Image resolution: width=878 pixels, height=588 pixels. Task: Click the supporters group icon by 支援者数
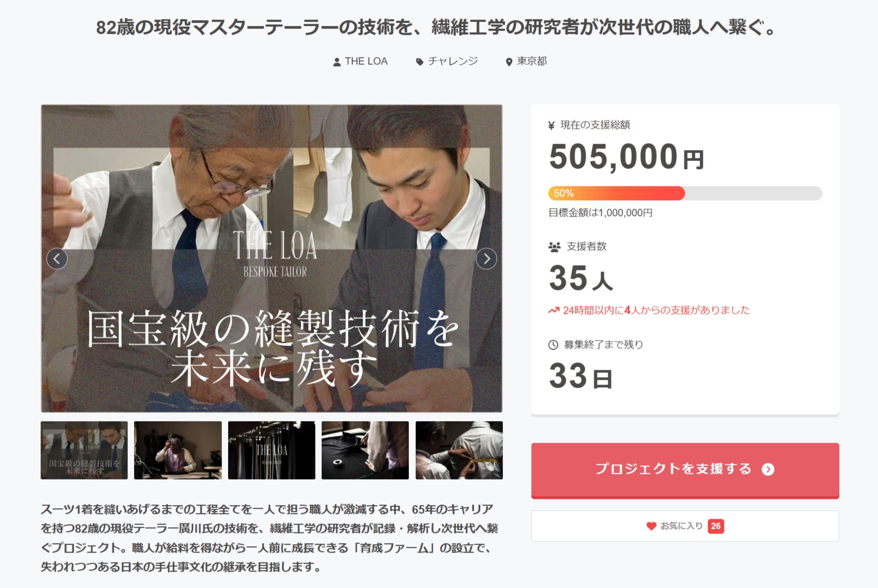(x=554, y=247)
